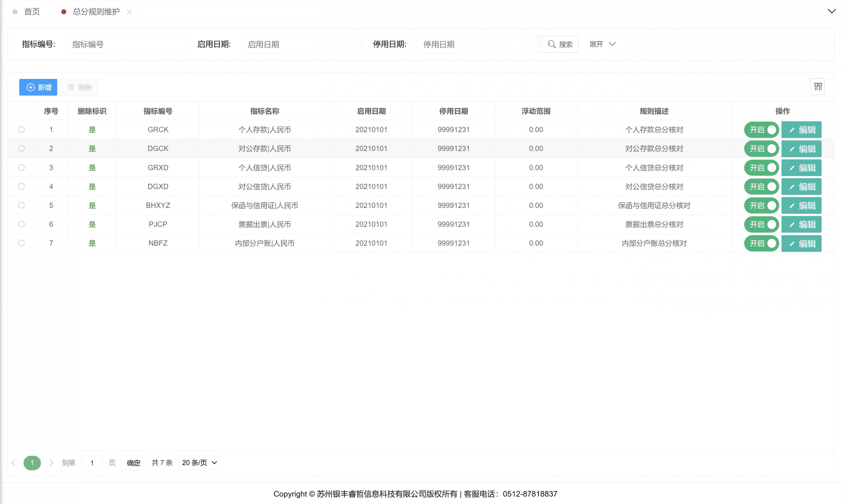Click the 确定 pagination confirm button

[x=133, y=463]
